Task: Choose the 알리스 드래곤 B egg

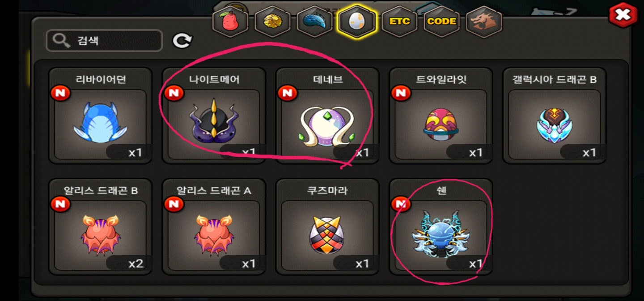Action: click(100, 227)
